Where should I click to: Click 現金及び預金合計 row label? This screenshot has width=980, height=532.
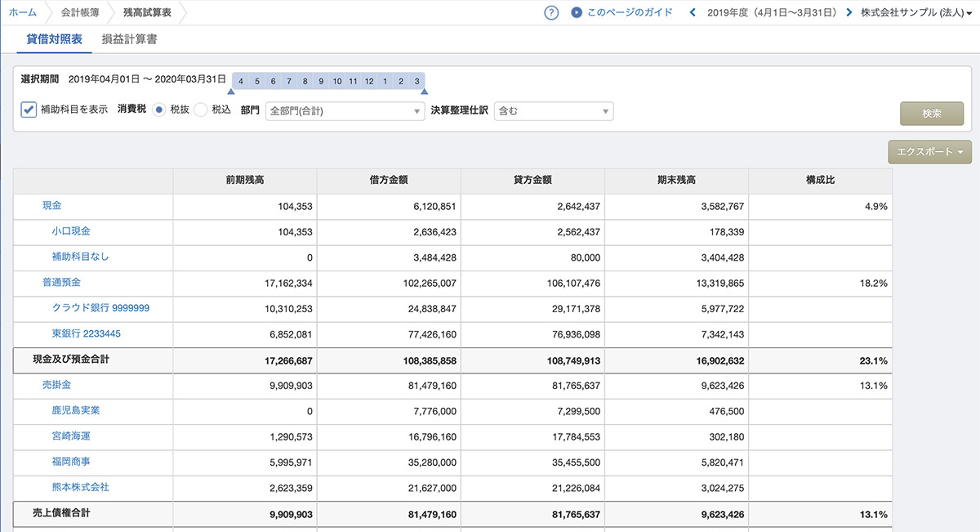tap(71, 360)
